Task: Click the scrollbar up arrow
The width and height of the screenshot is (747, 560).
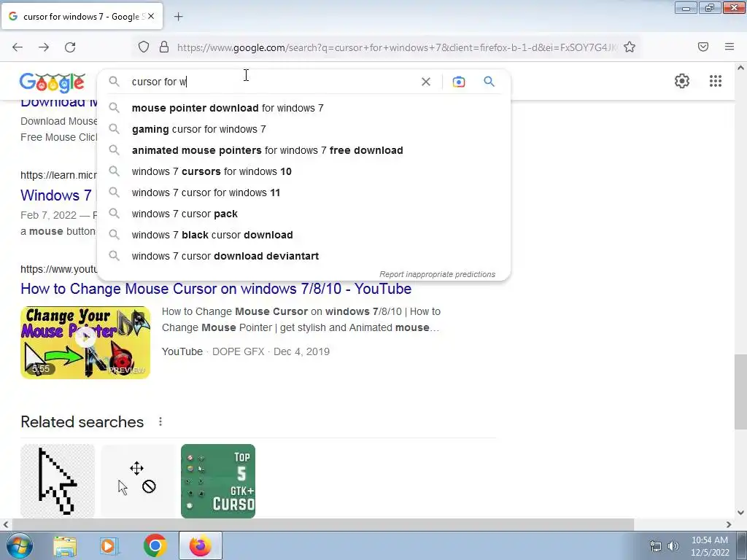Action: click(740, 68)
